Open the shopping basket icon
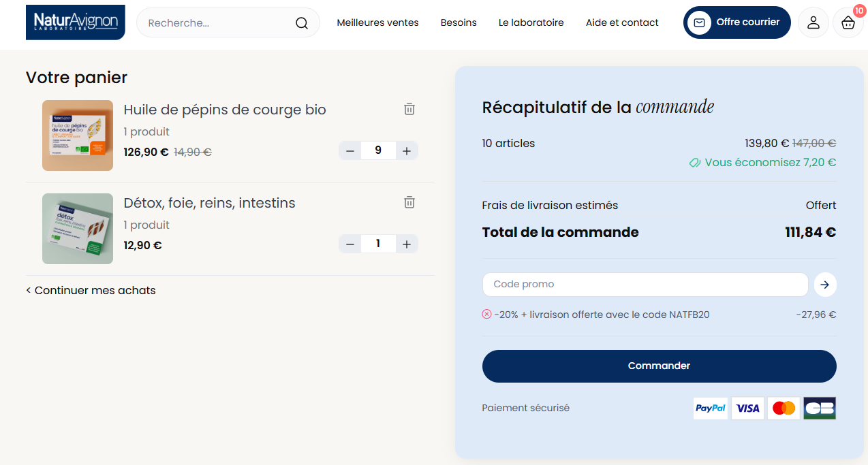 click(848, 24)
